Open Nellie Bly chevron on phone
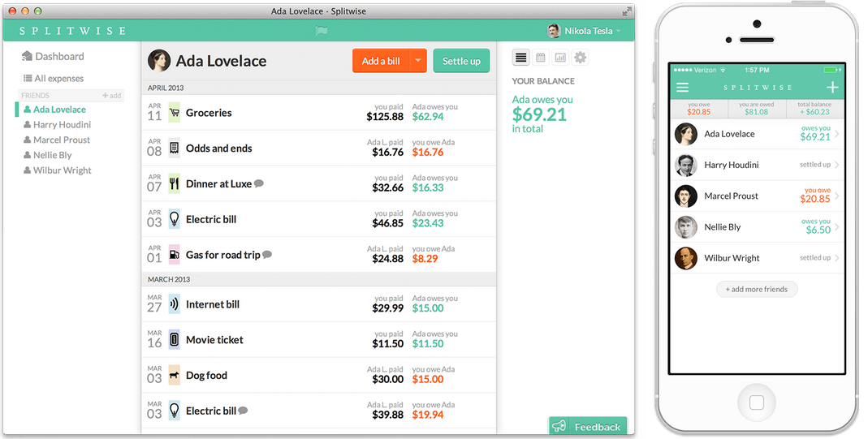Image resolution: width=868 pixels, height=439 pixels. coord(837,226)
